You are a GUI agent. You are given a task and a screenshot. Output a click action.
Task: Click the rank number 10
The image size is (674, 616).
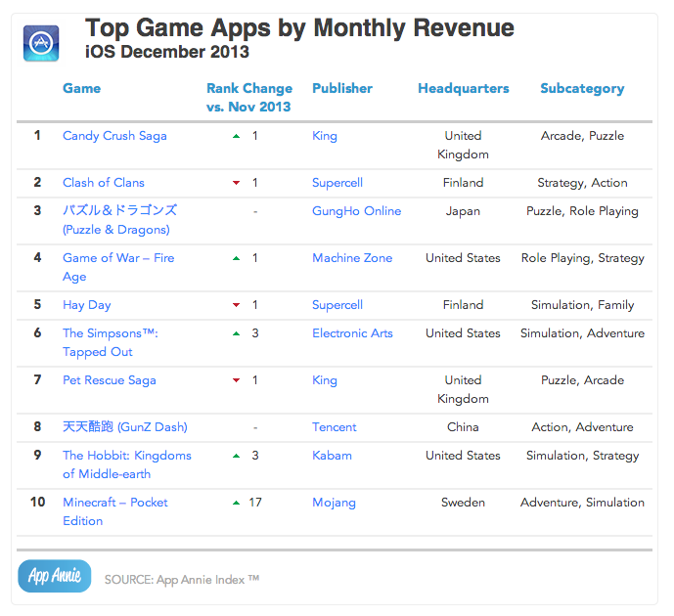coord(37,502)
